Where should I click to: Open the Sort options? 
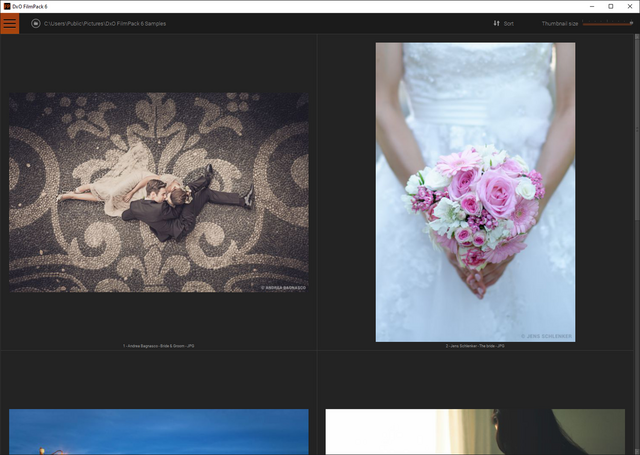[509, 24]
